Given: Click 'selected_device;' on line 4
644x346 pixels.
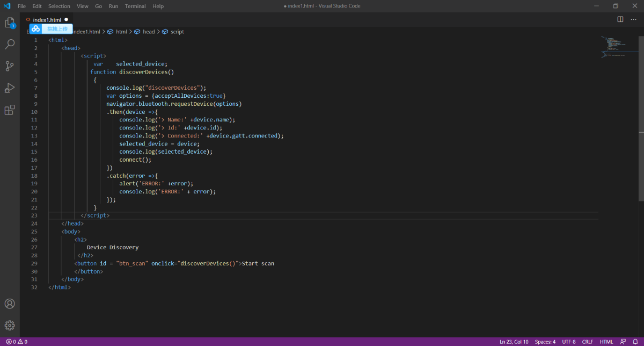Looking at the screenshot, I should (142, 64).
